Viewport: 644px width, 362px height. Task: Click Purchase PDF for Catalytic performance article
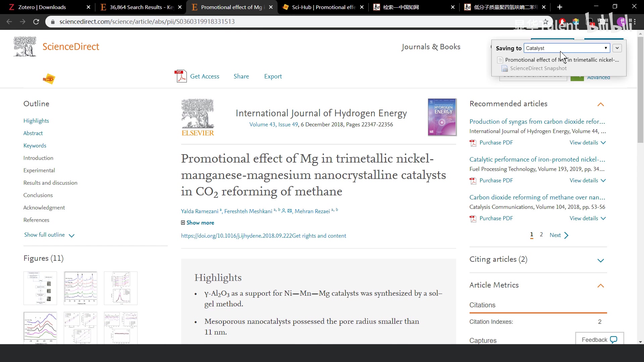[496, 180]
